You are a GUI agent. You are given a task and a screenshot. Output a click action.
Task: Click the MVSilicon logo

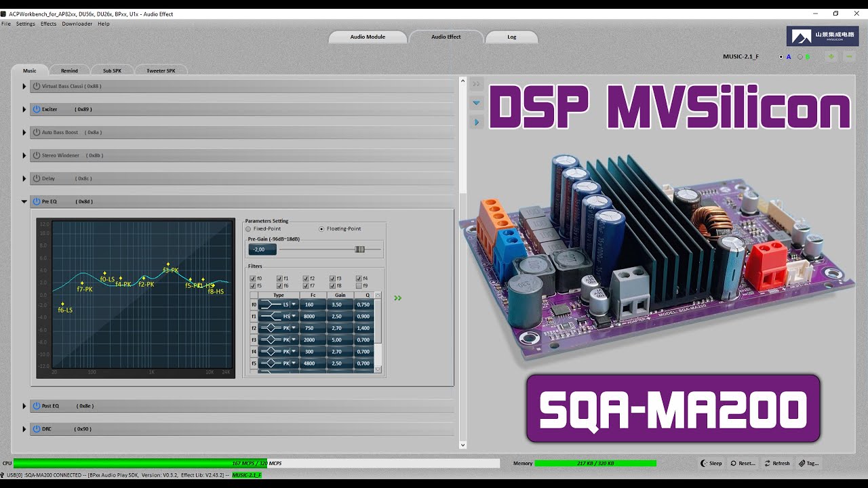click(823, 37)
